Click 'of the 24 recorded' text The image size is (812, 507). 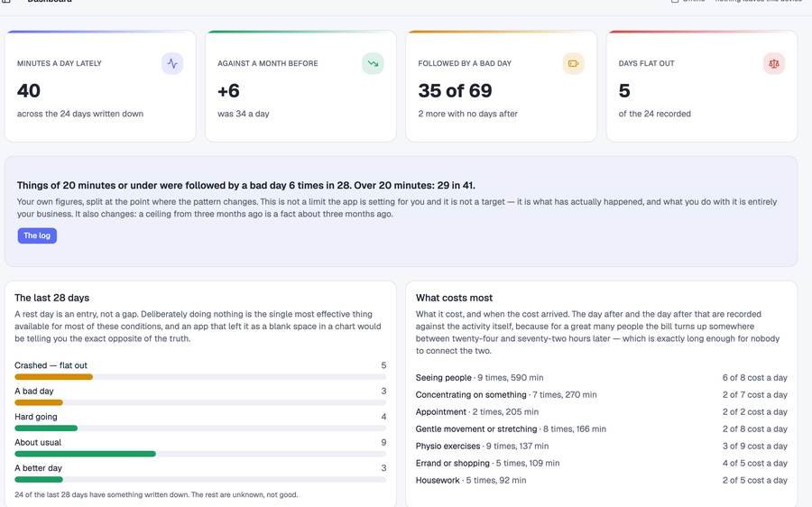point(655,114)
